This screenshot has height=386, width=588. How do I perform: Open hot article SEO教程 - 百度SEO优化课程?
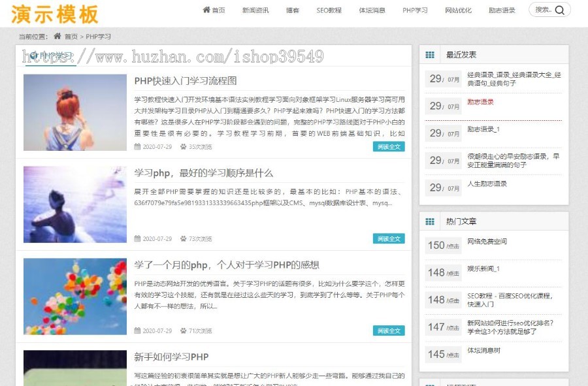510,300
